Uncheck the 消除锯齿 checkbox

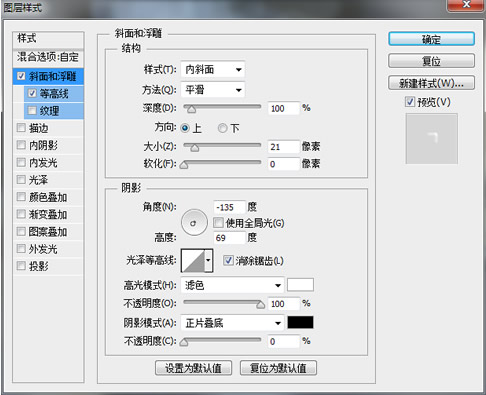point(228,260)
